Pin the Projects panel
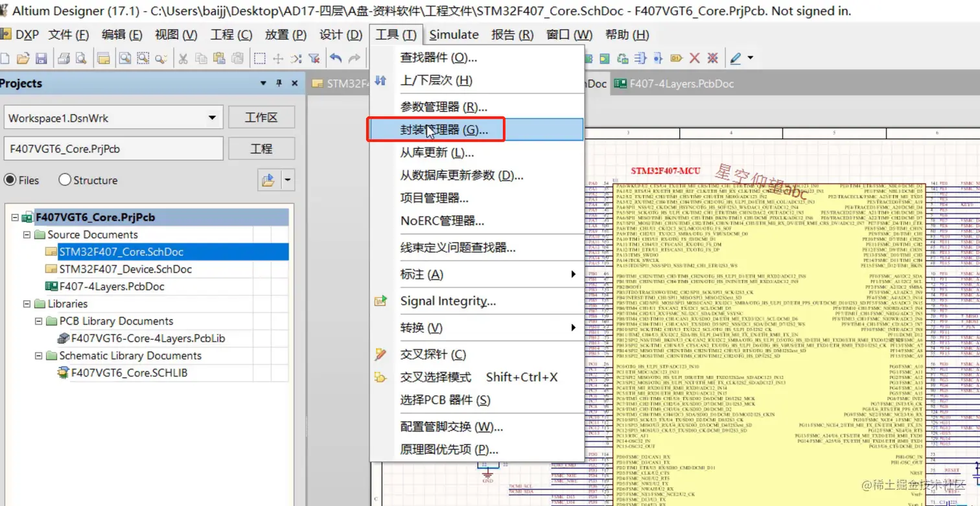Image resolution: width=980 pixels, height=506 pixels. (x=279, y=83)
